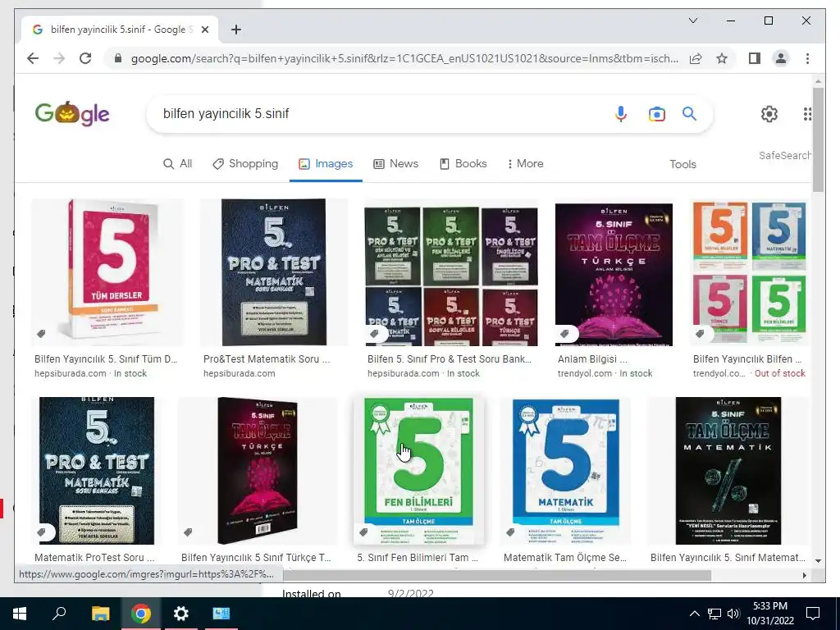Click 'Out of stock' label under trendyol
This screenshot has width=840, height=630.
coord(779,373)
